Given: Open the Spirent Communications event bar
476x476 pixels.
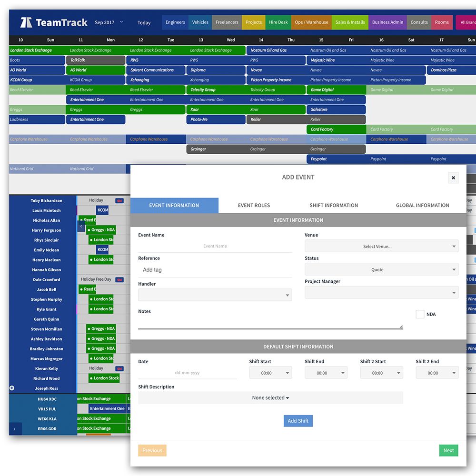Looking at the screenshot, I should point(156,70).
